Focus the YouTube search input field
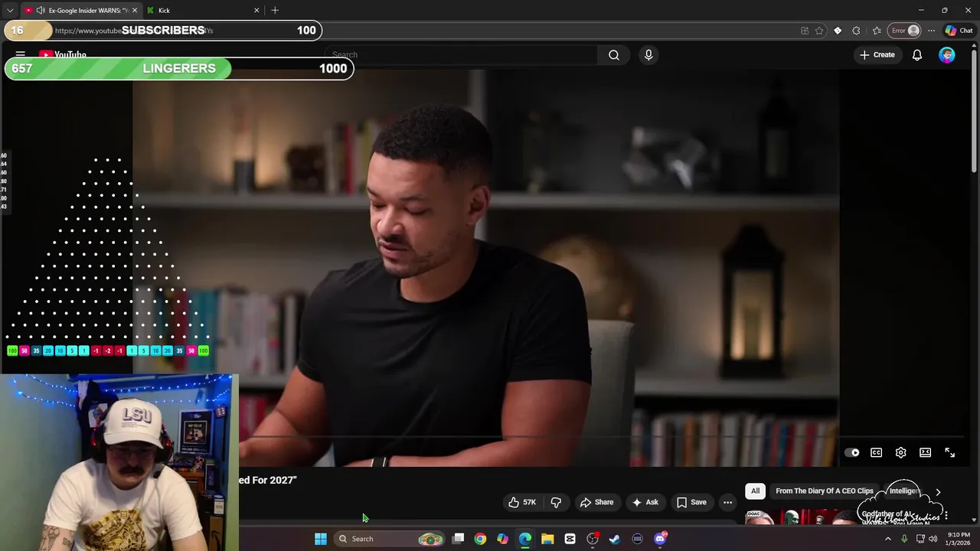The width and height of the screenshot is (980, 551). [x=462, y=55]
